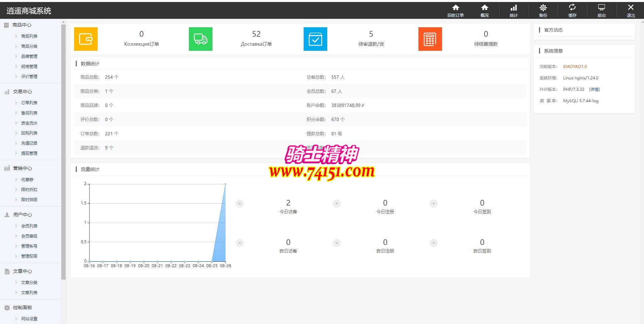
Task: Open the 优惠券 menu item
Action: (x=27, y=180)
